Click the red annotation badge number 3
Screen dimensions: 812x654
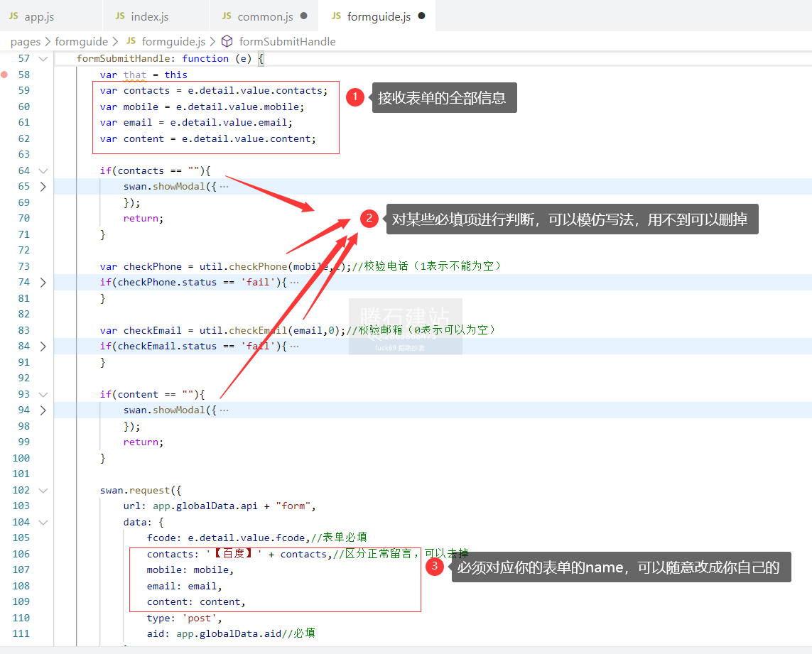click(x=434, y=567)
